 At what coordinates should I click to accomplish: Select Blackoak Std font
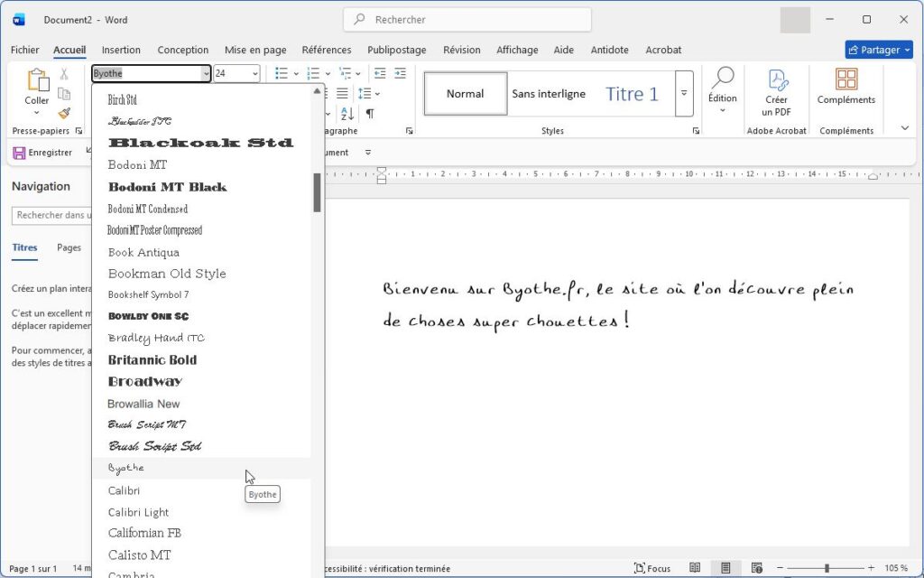(x=201, y=143)
